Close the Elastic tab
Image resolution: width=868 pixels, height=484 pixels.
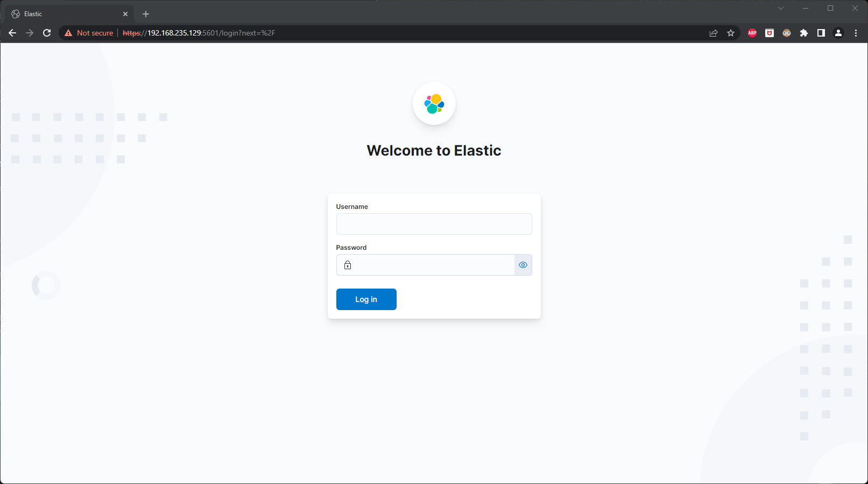(125, 14)
